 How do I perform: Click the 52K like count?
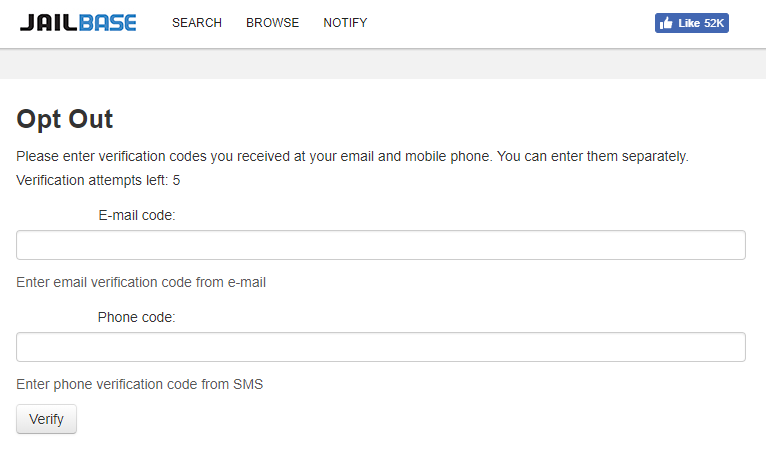[714, 23]
